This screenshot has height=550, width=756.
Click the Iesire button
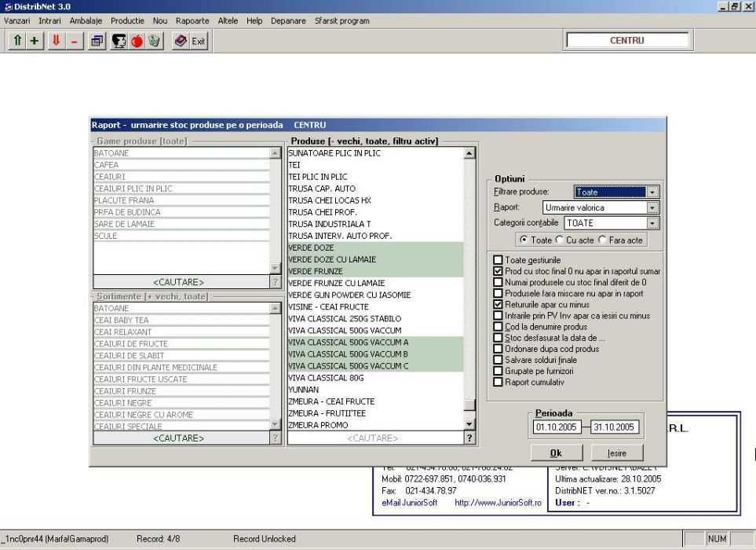click(617, 453)
